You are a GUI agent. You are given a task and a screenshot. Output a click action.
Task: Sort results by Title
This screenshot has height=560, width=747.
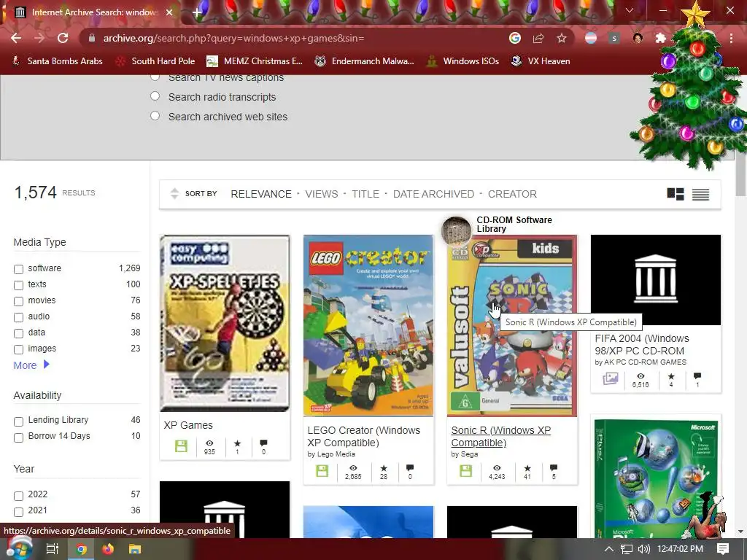[x=365, y=194]
